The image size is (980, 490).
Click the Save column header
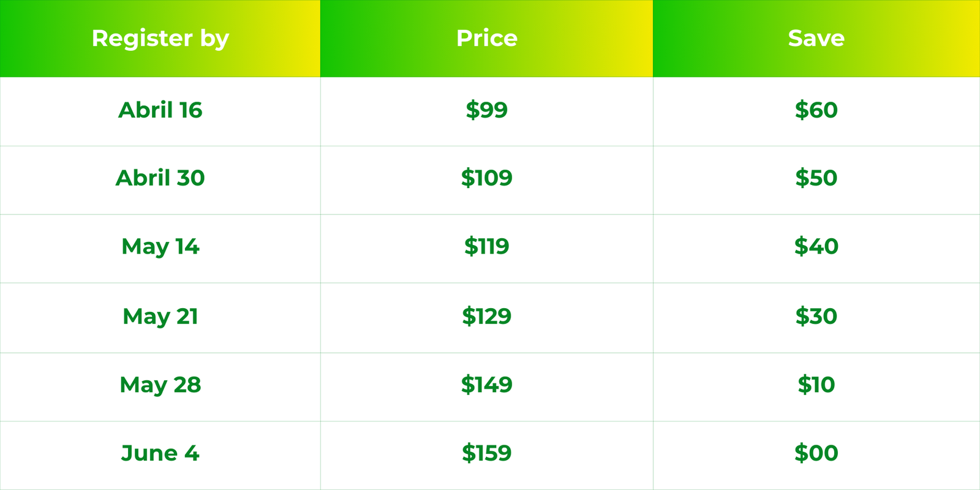[816, 39]
